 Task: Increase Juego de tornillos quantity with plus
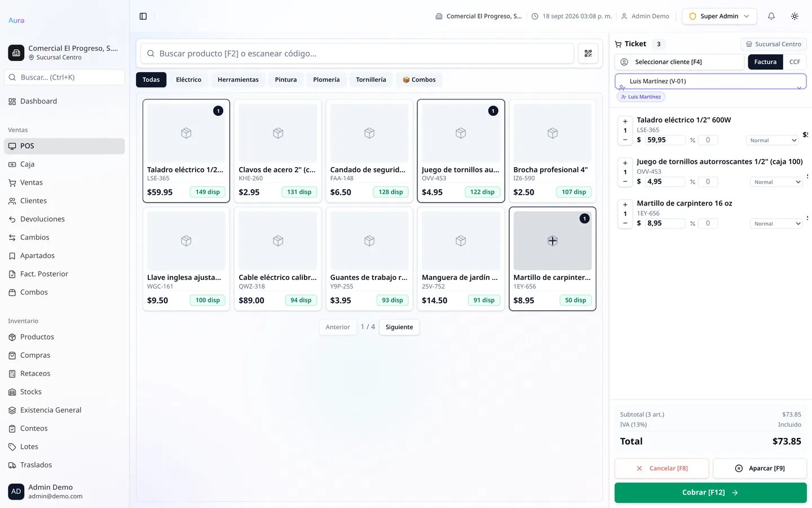tap(625, 163)
